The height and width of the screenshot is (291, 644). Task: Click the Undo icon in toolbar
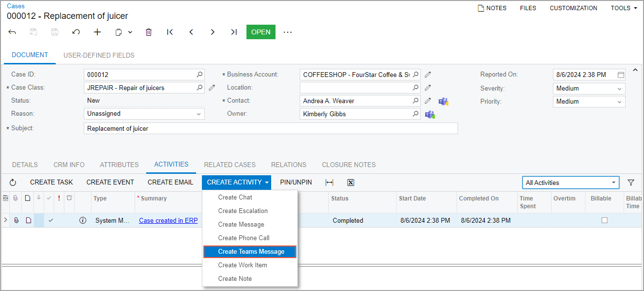tap(76, 32)
